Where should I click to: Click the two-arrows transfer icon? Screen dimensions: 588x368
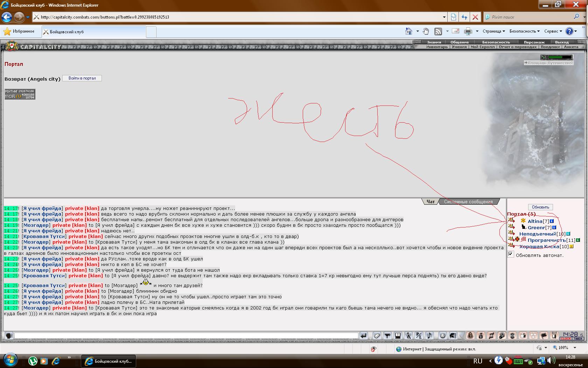point(491,336)
